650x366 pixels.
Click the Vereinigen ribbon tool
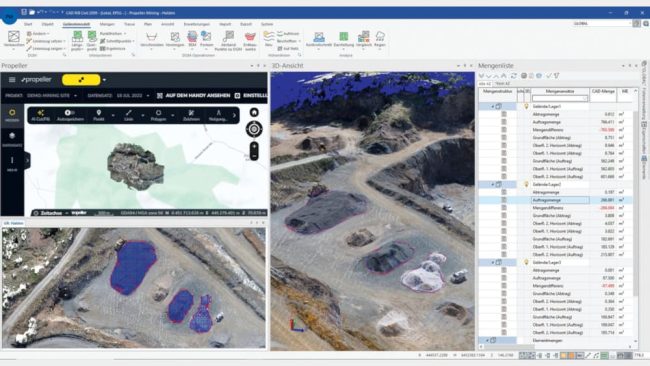click(175, 40)
